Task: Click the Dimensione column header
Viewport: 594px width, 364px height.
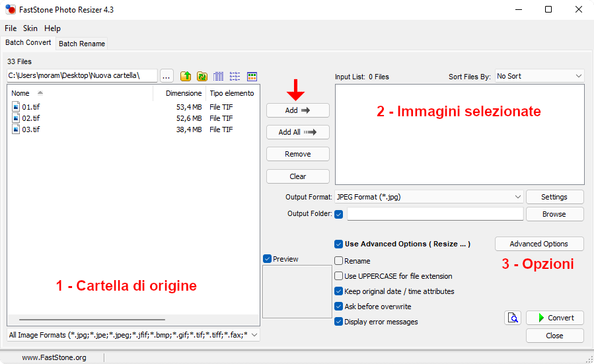Action: pyautogui.click(x=180, y=92)
